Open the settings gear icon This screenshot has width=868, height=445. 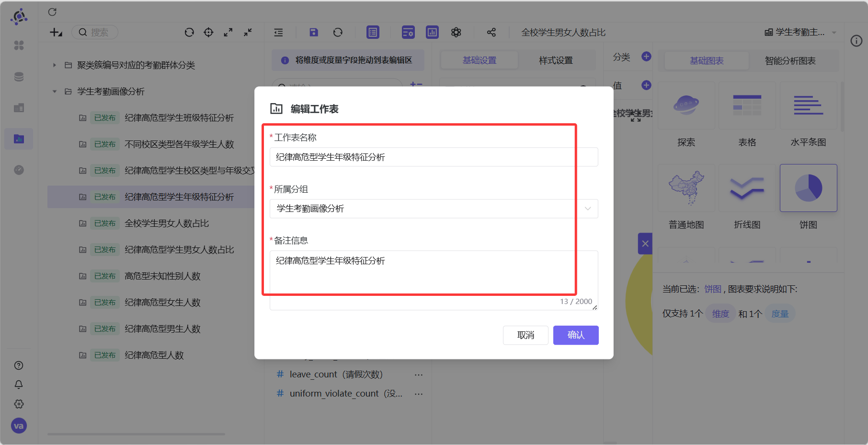tap(19, 404)
